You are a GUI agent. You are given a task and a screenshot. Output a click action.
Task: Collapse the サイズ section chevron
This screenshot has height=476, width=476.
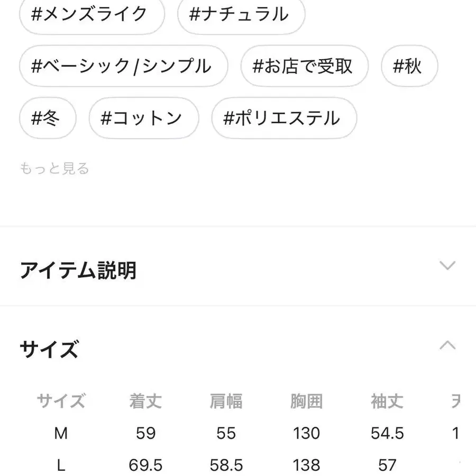coord(448,345)
